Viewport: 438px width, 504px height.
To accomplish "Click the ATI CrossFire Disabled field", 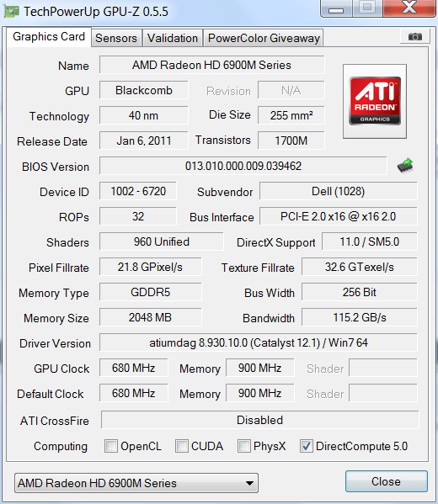I will coord(260,420).
